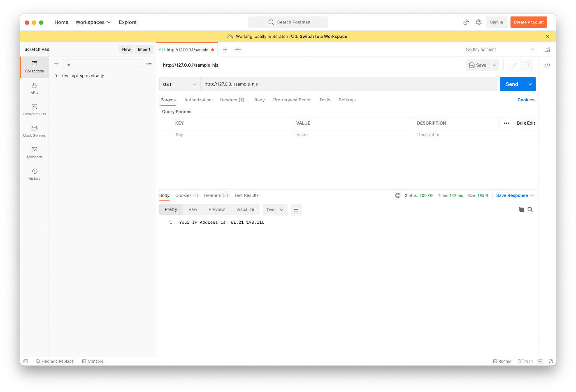The width and height of the screenshot is (576, 392).
Task: Open the satellite capture requests icon
Action: (466, 22)
